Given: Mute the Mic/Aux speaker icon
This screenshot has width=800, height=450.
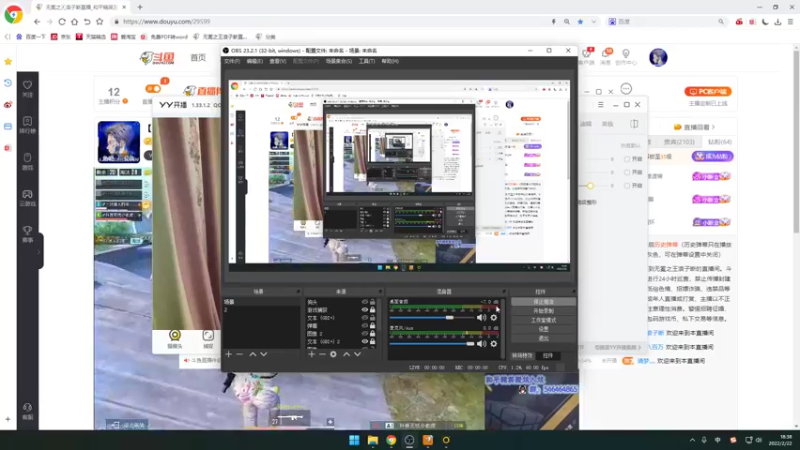Looking at the screenshot, I should tap(481, 344).
